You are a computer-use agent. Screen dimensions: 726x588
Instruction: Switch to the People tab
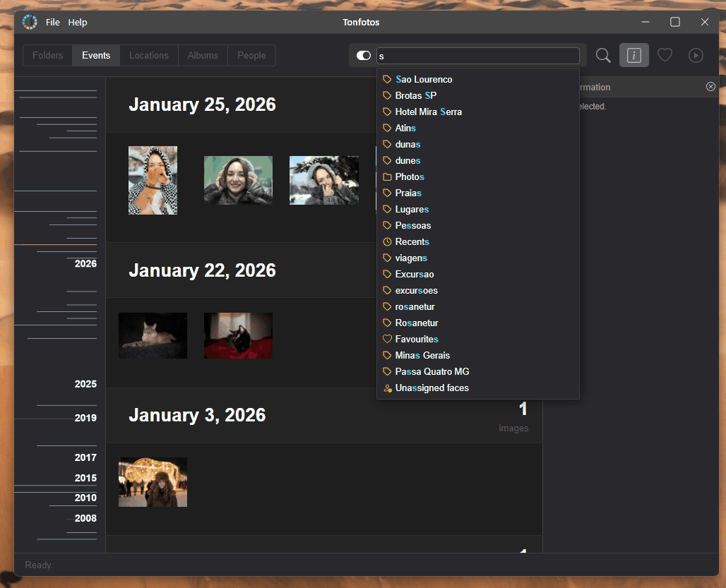[x=251, y=56]
